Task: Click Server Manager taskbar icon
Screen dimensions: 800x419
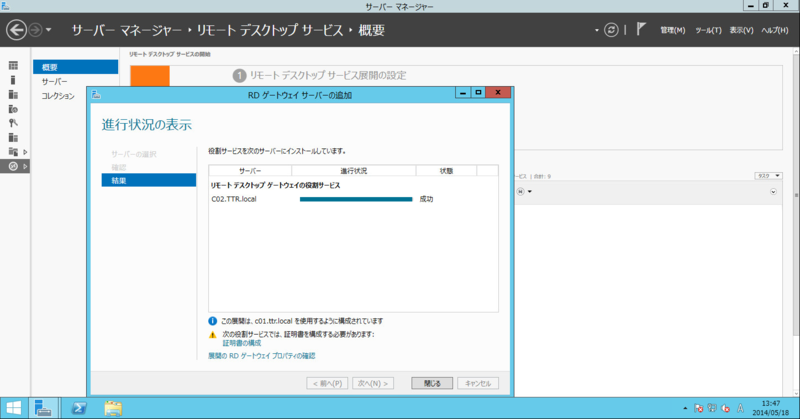Action: (43, 408)
